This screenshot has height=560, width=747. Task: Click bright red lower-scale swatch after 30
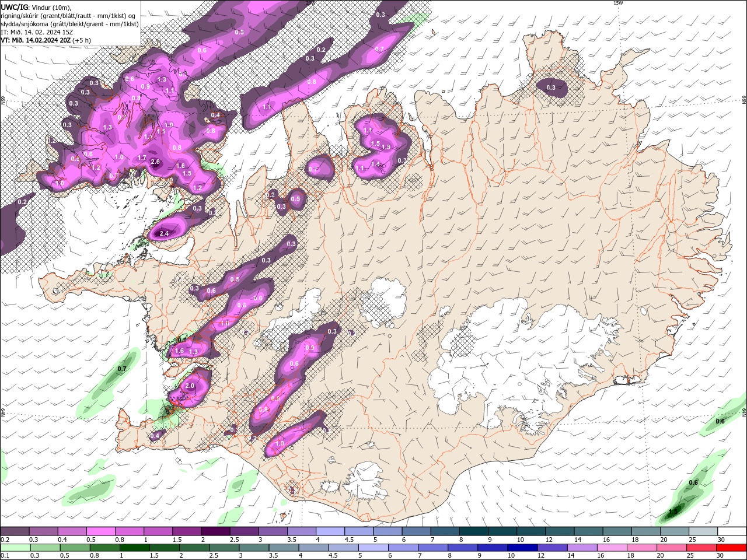click(x=731, y=548)
